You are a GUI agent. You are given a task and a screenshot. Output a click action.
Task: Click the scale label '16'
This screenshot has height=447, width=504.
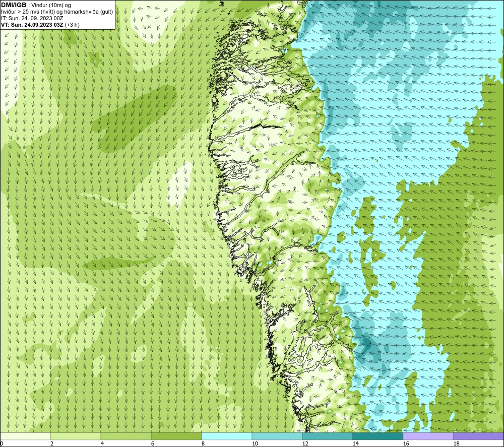[406, 443]
